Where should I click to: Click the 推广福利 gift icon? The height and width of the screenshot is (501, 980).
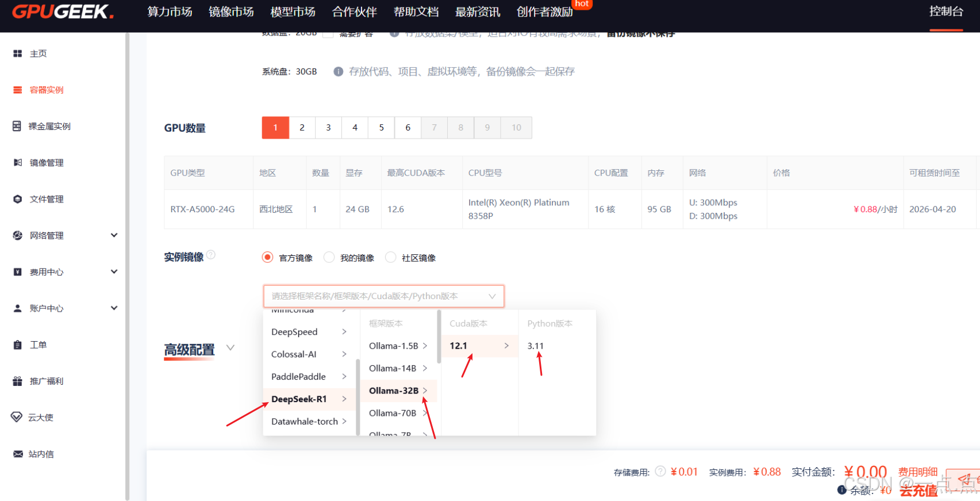coord(18,381)
